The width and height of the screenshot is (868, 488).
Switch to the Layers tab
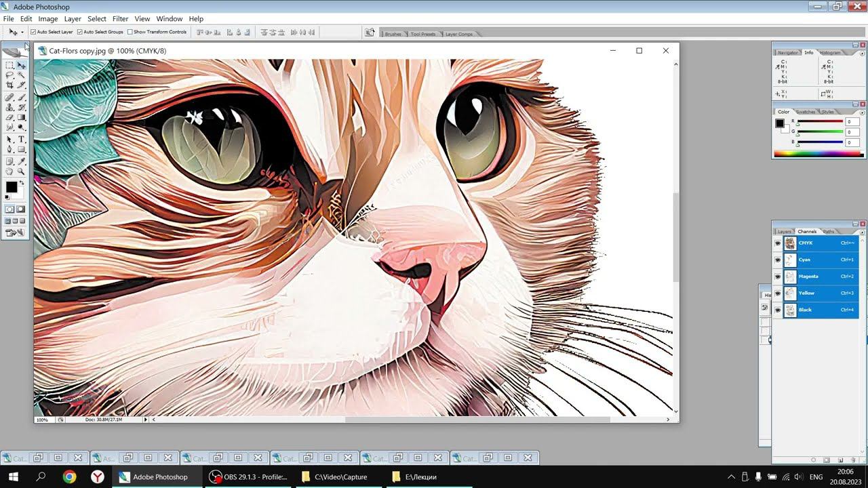[x=785, y=231]
